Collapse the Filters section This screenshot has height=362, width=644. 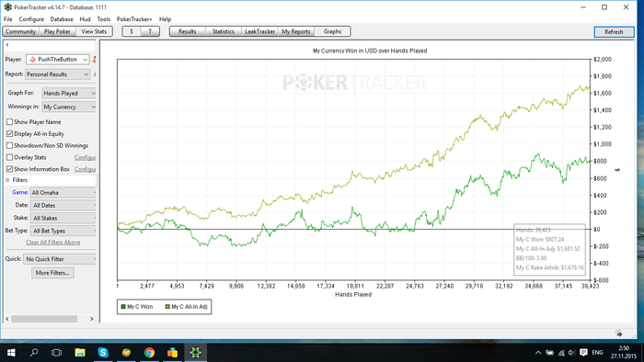(x=7, y=180)
